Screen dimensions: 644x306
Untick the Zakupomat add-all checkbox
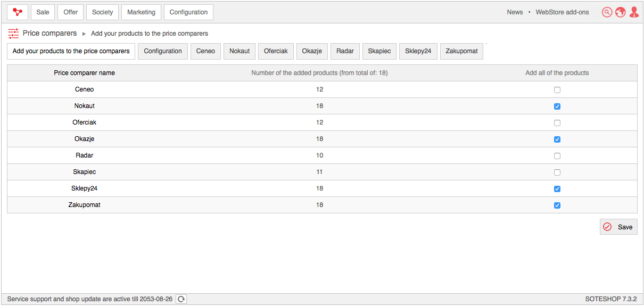click(x=557, y=205)
